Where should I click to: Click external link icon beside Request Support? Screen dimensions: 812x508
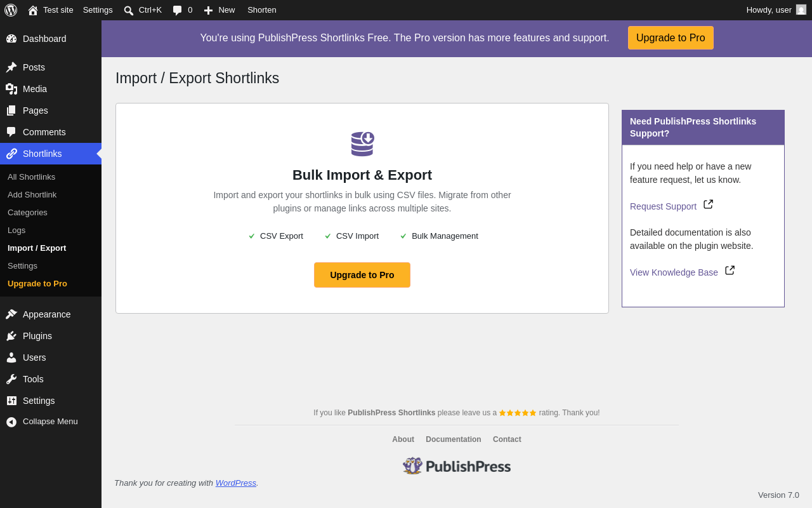point(709,204)
